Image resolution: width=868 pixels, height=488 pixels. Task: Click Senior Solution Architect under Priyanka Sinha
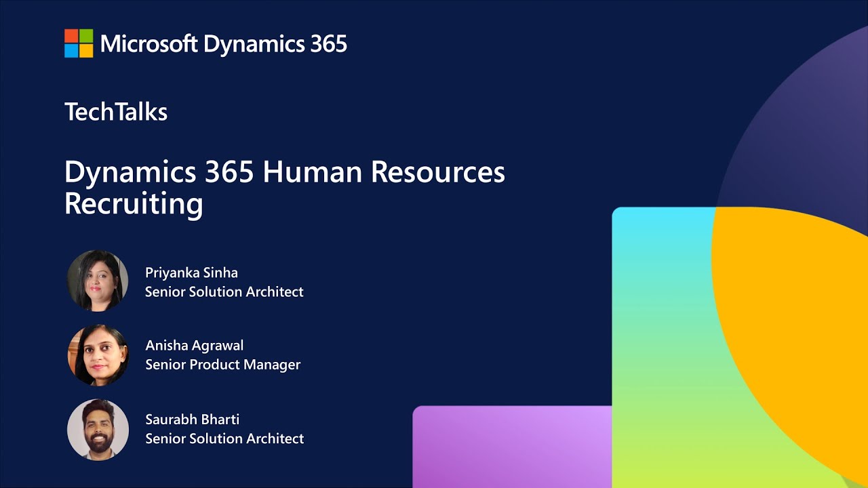tap(224, 292)
